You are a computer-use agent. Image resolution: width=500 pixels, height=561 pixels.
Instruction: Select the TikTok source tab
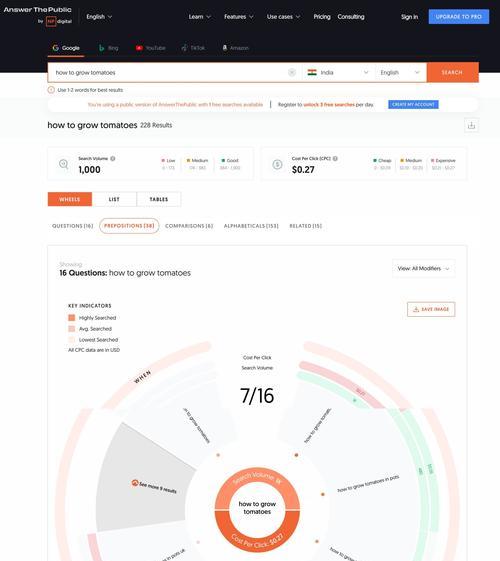click(193, 48)
